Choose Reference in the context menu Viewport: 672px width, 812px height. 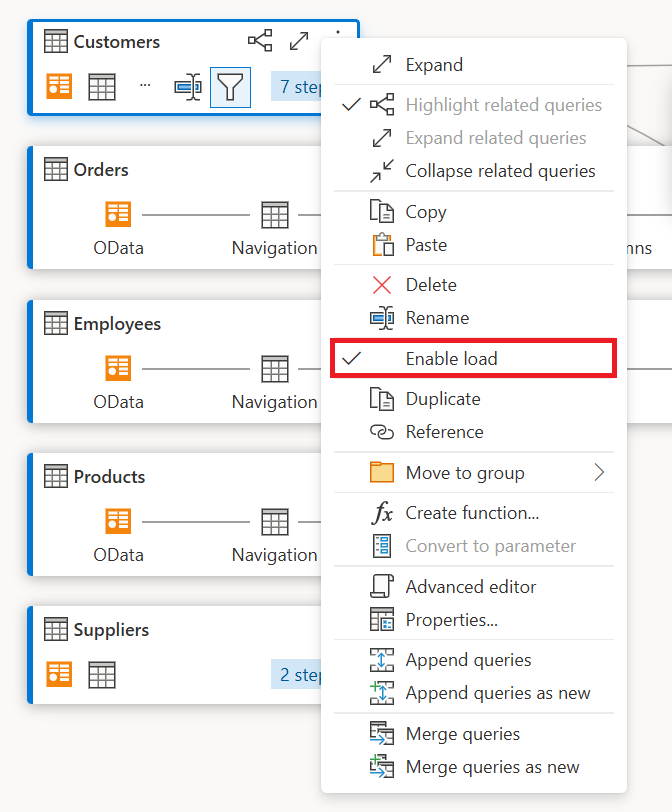pos(474,432)
